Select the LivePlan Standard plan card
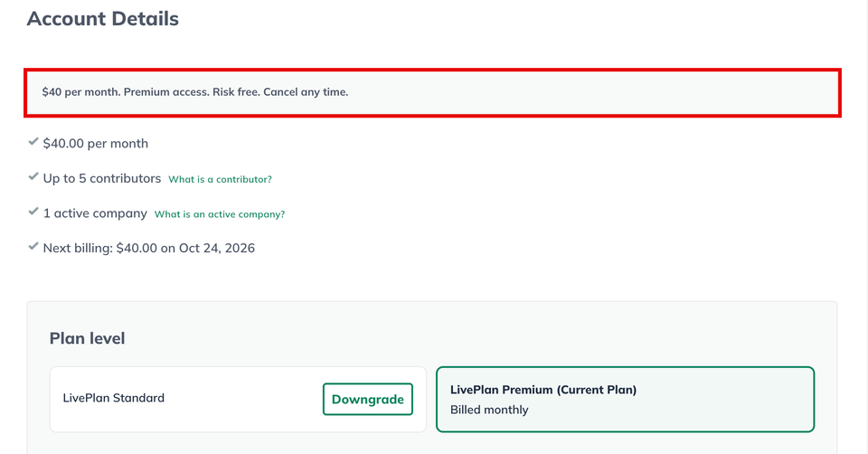This screenshot has width=868, height=454. pyautogui.click(x=238, y=399)
